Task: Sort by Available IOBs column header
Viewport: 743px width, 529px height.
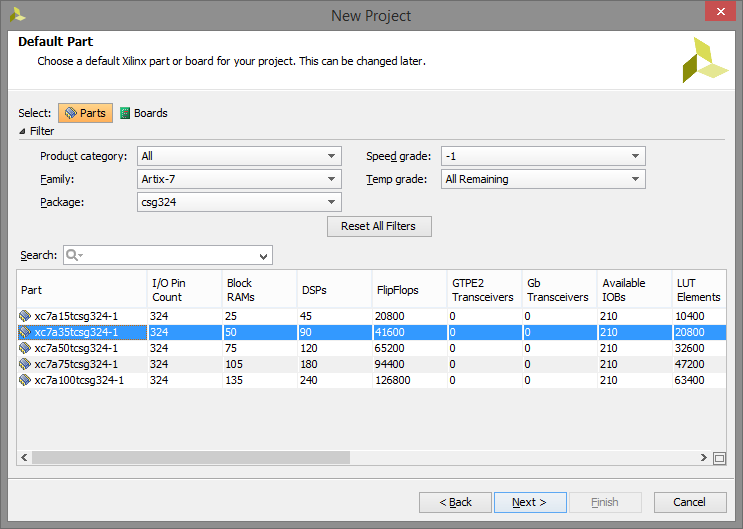Action: (634, 290)
